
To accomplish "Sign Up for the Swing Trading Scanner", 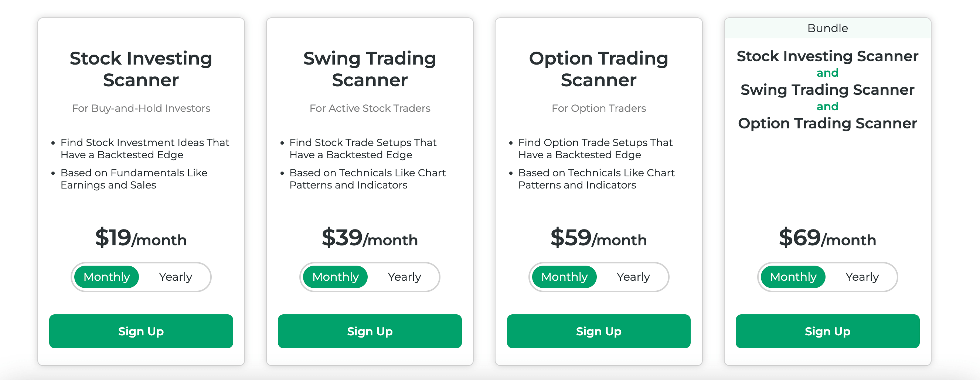I will point(370,331).
